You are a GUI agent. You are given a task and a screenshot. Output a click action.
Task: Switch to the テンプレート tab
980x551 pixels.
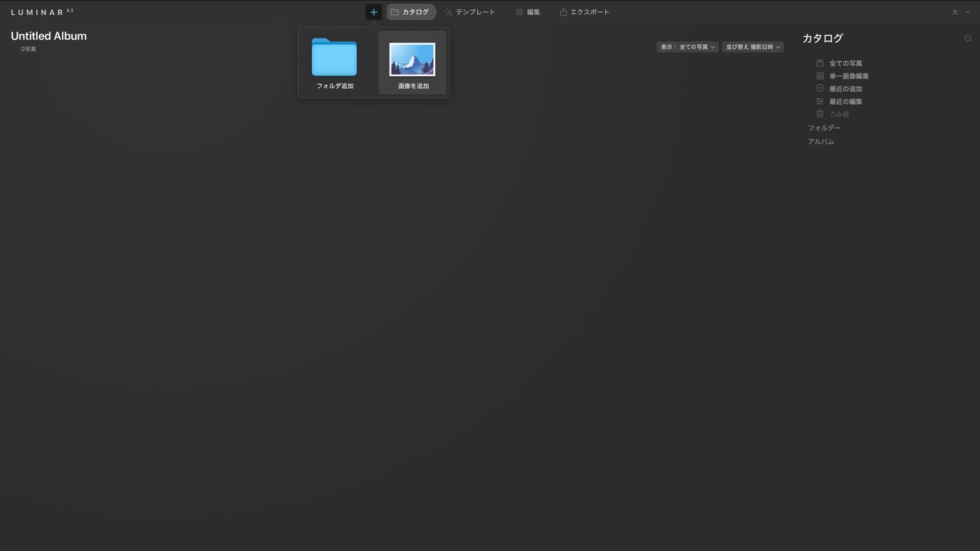coord(470,12)
